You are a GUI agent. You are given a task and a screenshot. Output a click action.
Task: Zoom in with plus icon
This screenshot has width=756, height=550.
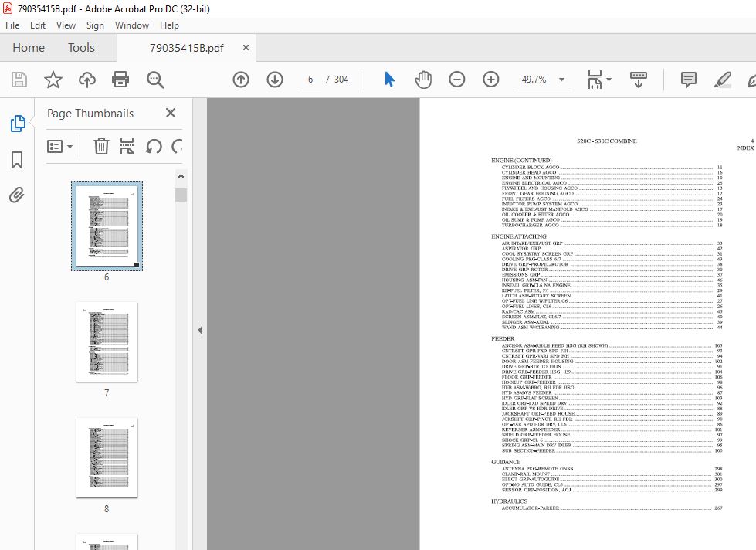pyautogui.click(x=491, y=80)
